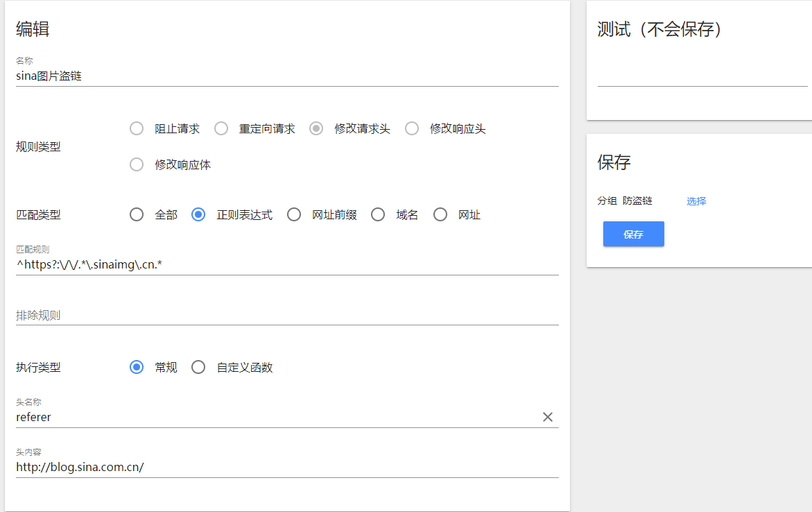The image size is (812, 512).
Task: Set match type to 域名
Action: tap(378, 214)
